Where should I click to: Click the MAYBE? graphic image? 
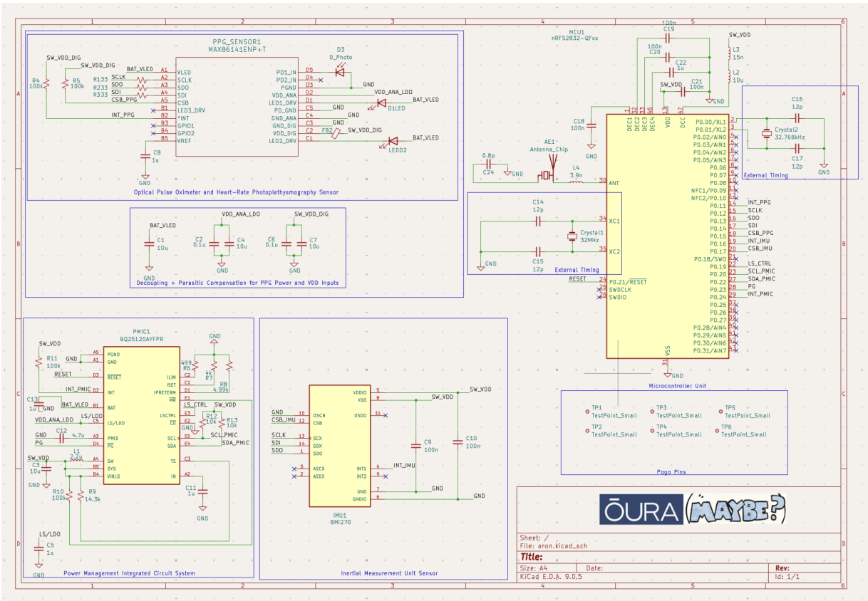pyautogui.click(x=735, y=510)
